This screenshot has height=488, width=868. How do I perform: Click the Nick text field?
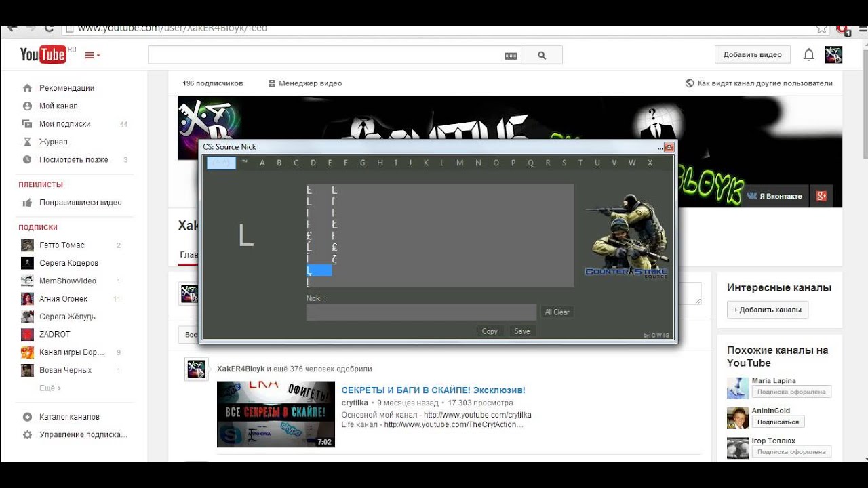click(421, 312)
